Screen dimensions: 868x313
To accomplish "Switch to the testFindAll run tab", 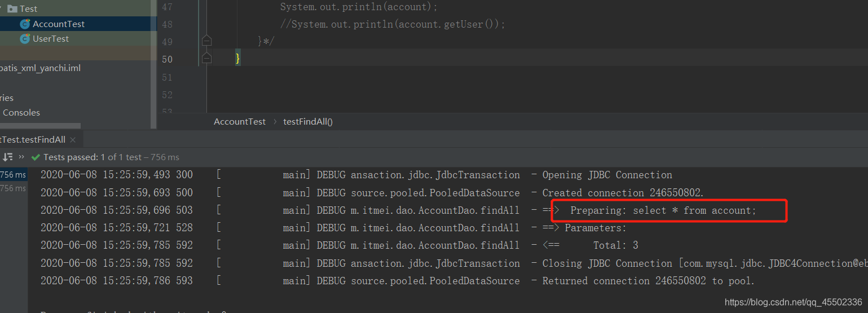I will coord(33,139).
